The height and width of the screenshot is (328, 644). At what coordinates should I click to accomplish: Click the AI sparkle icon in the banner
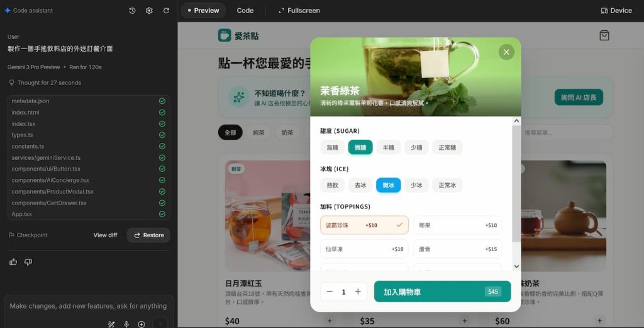click(238, 98)
